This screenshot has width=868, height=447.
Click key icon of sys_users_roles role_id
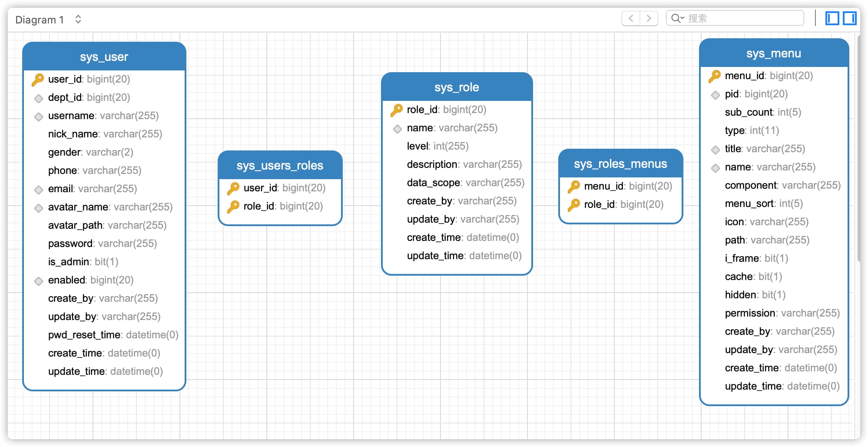click(233, 206)
